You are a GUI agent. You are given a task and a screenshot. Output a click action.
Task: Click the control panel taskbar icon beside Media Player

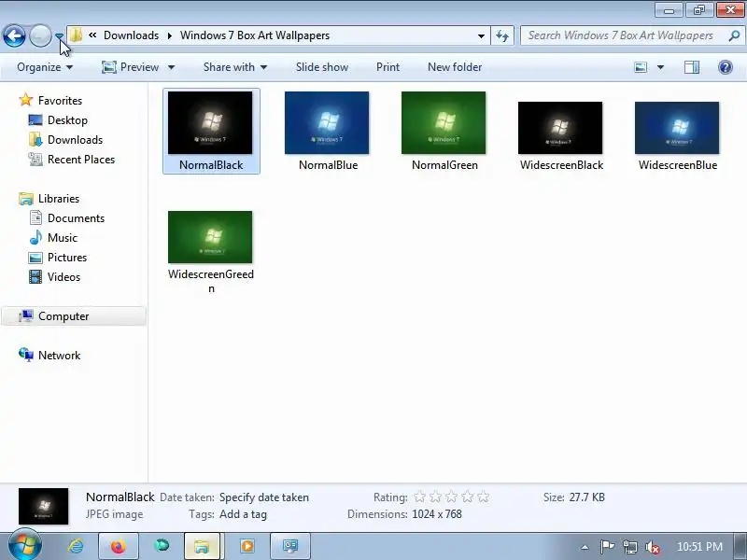[x=290, y=546]
